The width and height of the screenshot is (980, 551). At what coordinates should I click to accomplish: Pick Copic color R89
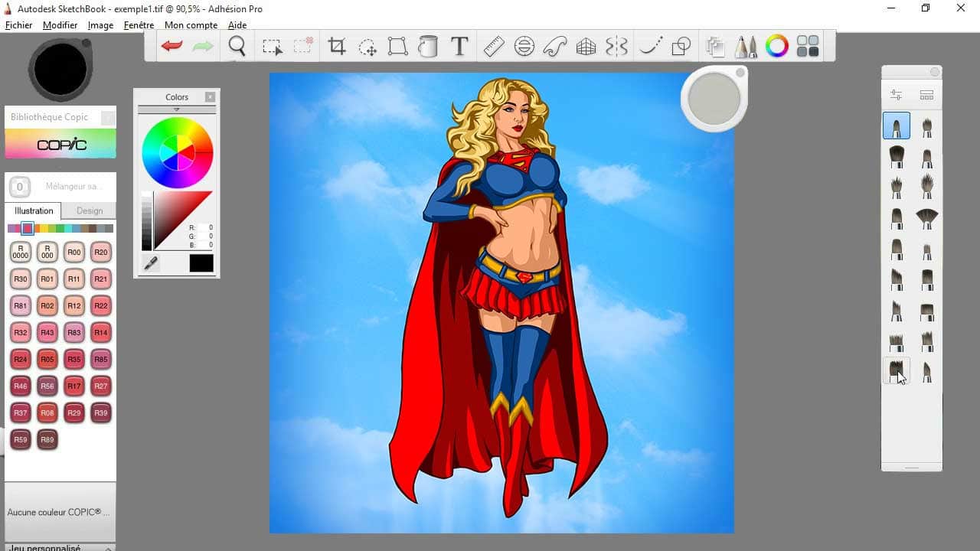tap(47, 439)
